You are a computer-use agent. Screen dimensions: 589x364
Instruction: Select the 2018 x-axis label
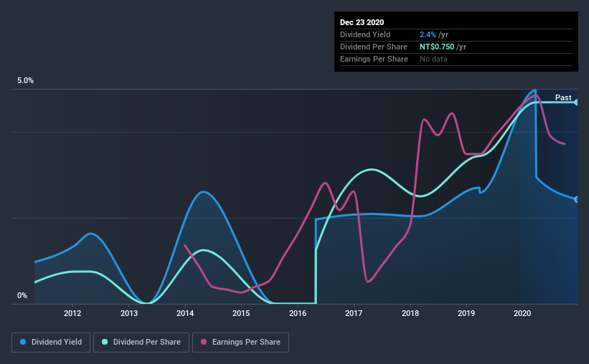point(410,313)
